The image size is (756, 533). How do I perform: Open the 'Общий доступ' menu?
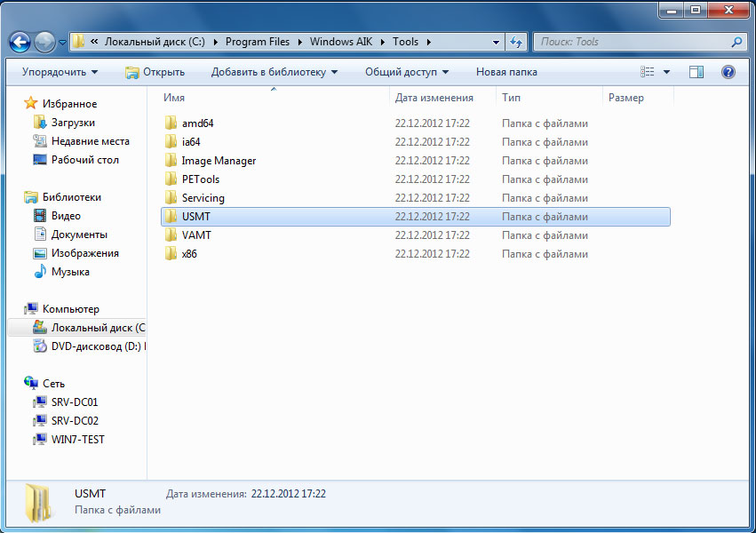pos(407,72)
